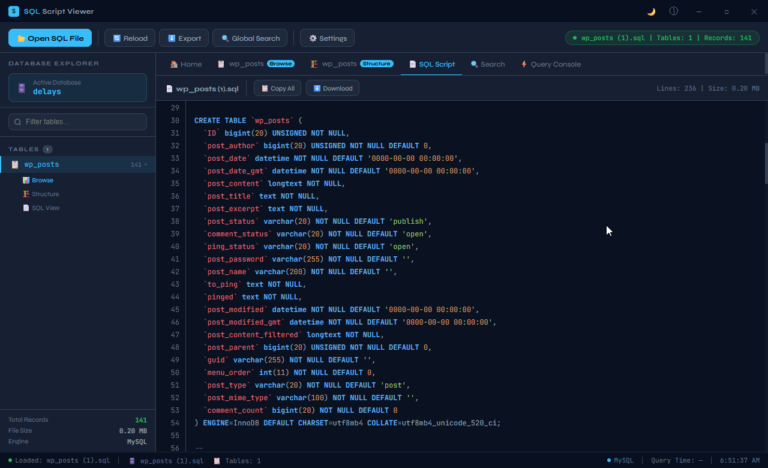Image resolution: width=768 pixels, height=468 pixels.
Task: Click the Open SQL File button
Action: (50, 38)
